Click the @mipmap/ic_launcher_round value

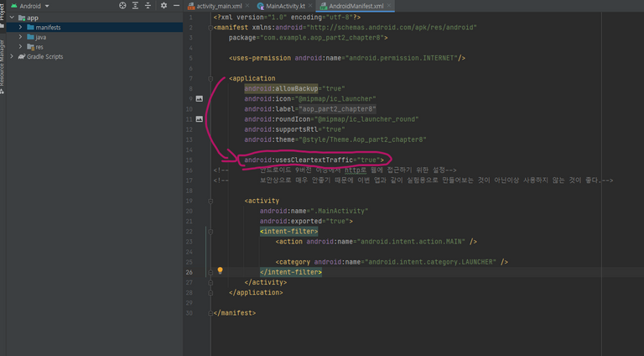click(x=366, y=119)
